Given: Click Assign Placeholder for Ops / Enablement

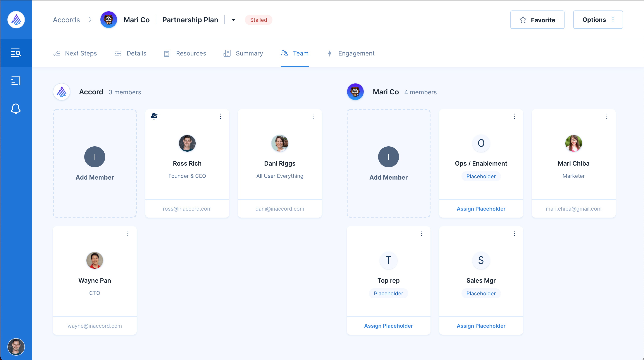Looking at the screenshot, I should (481, 208).
